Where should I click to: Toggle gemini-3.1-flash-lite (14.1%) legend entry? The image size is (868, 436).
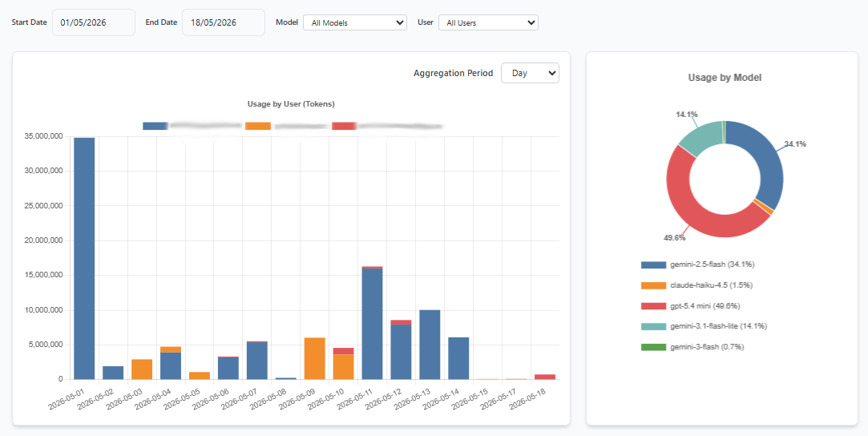click(704, 326)
